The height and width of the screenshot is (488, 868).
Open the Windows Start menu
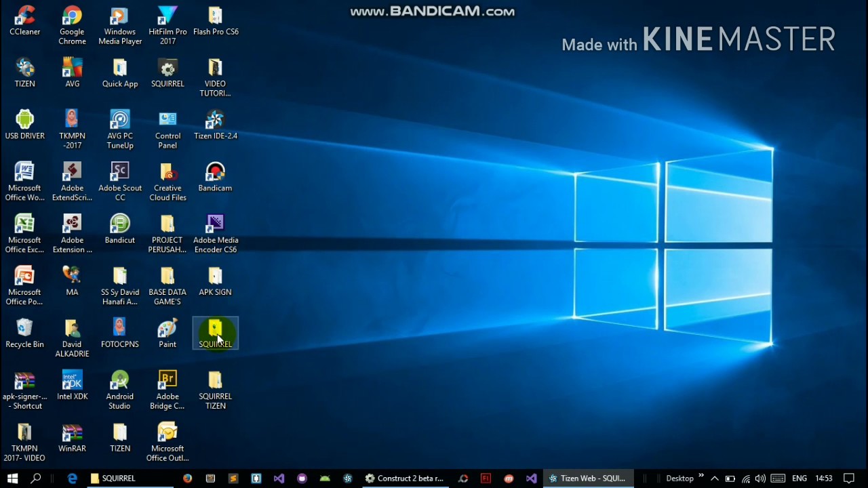(12, 479)
